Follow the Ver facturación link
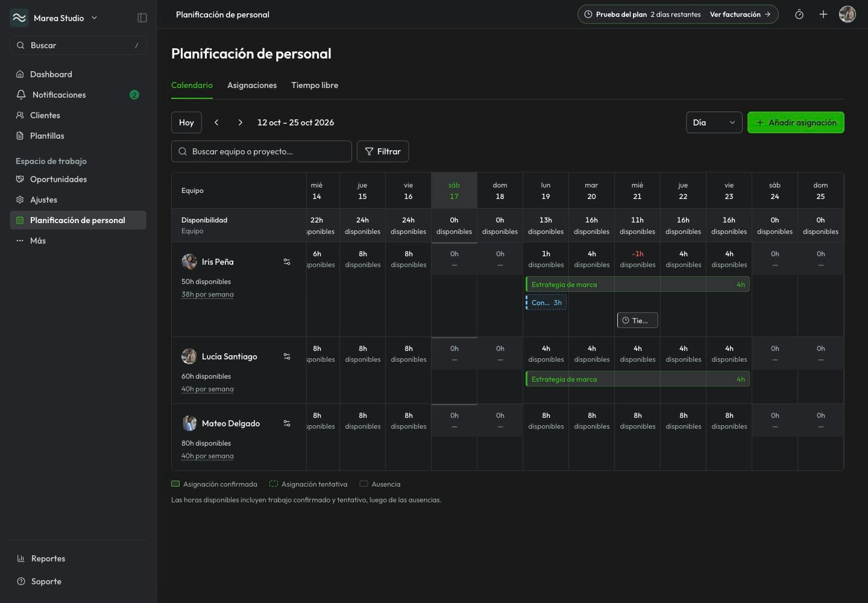The image size is (868, 603). pyautogui.click(x=740, y=14)
